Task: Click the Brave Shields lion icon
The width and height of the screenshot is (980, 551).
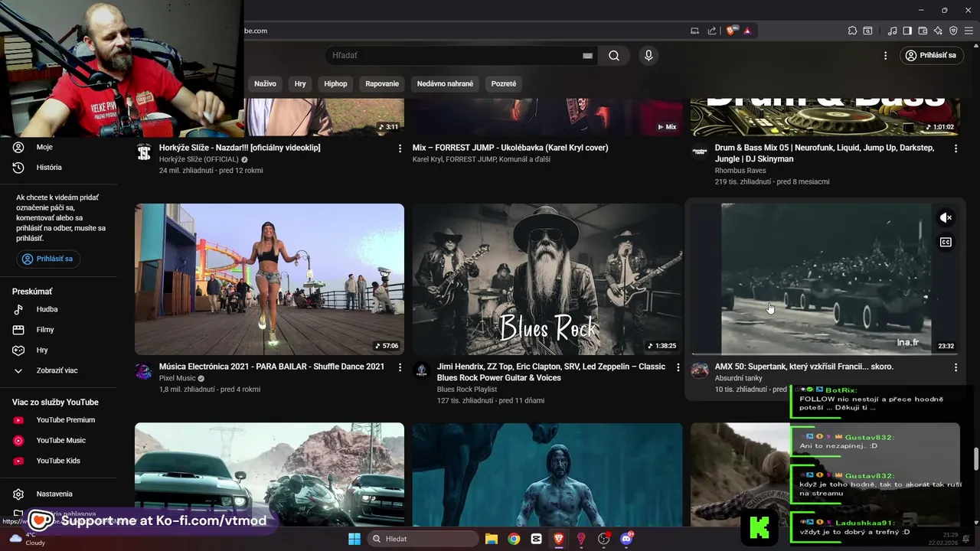Action: (731, 31)
